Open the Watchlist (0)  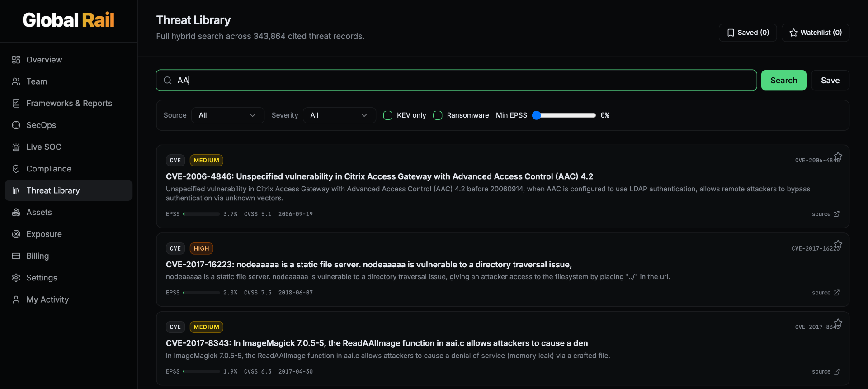(x=816, y=33)
